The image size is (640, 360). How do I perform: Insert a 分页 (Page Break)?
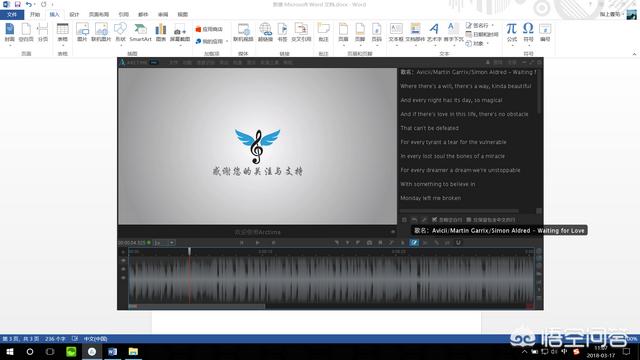(x=43, y=33)
